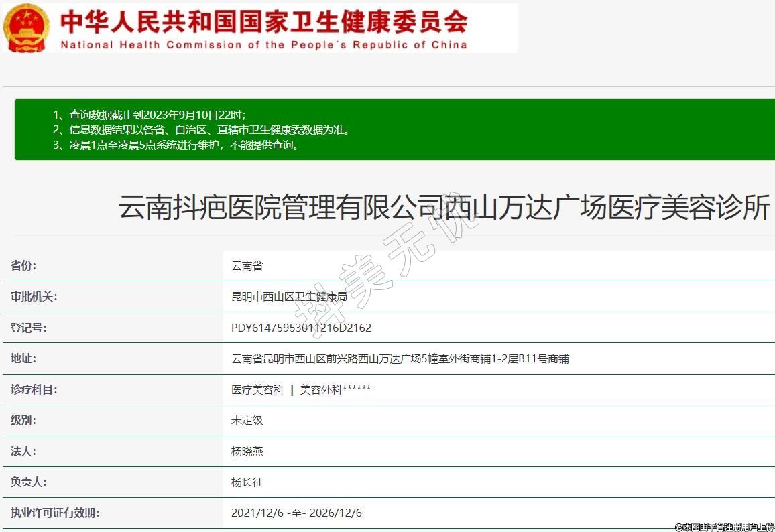Click the clinic name heading
Image resolution: width=775 pixels, height=532 pixels.
click(x=444, y=208)
